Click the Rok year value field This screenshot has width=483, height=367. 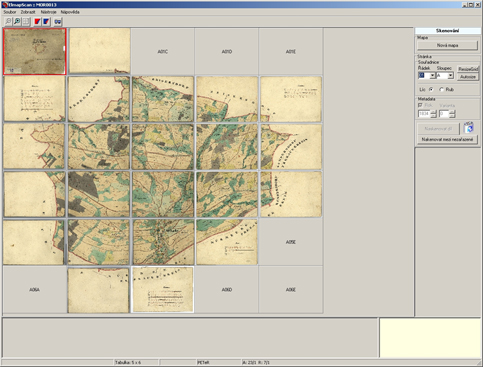[x=424, y=114]
